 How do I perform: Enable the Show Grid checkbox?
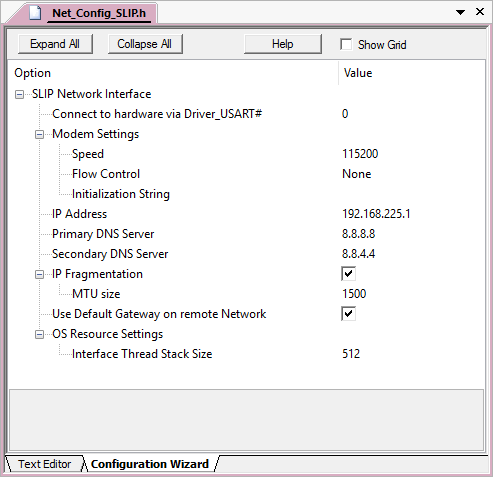pyautogui.click(x=346, y=44)
